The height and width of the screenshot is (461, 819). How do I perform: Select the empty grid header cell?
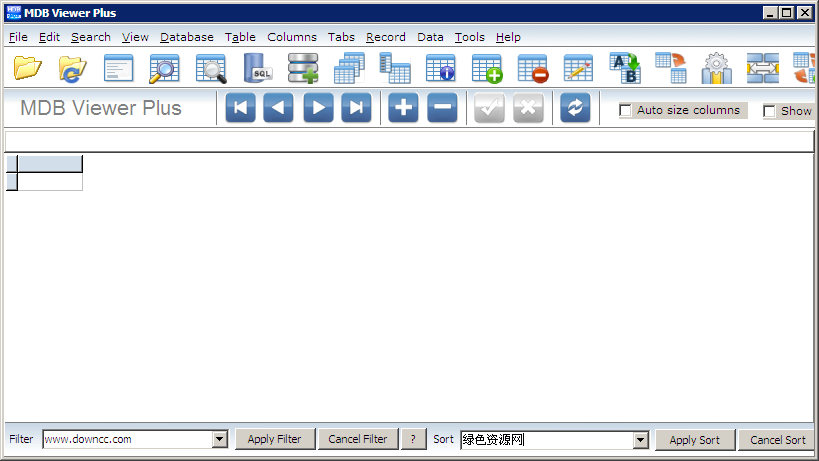pyautogui.click(x=50, y=163)
